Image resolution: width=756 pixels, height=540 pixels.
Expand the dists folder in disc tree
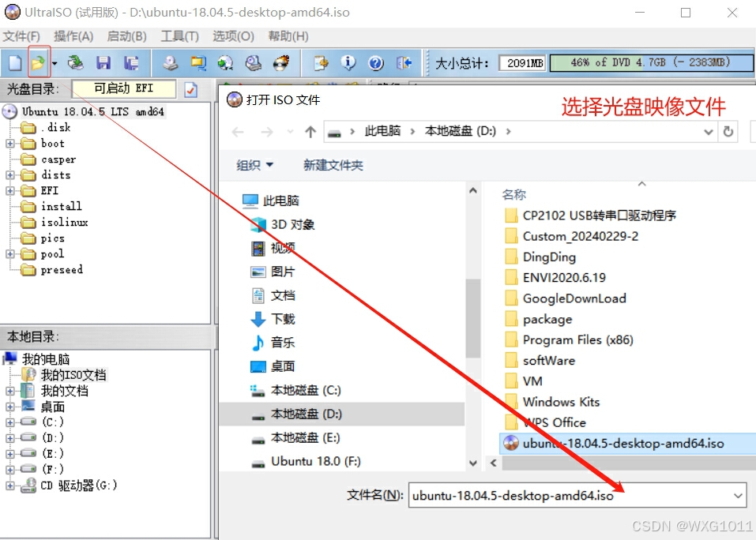tap(10, 175)
